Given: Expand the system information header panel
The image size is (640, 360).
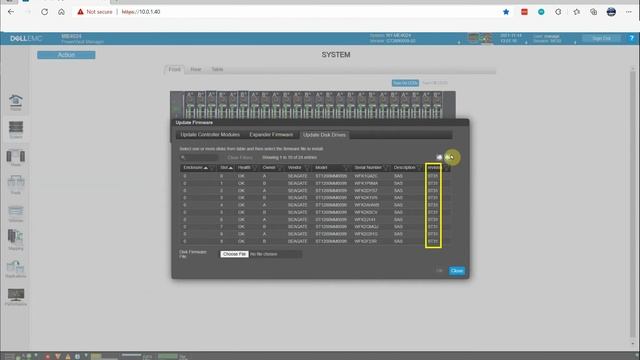Looking at the screenshot, I should click(x=459, y=42).
